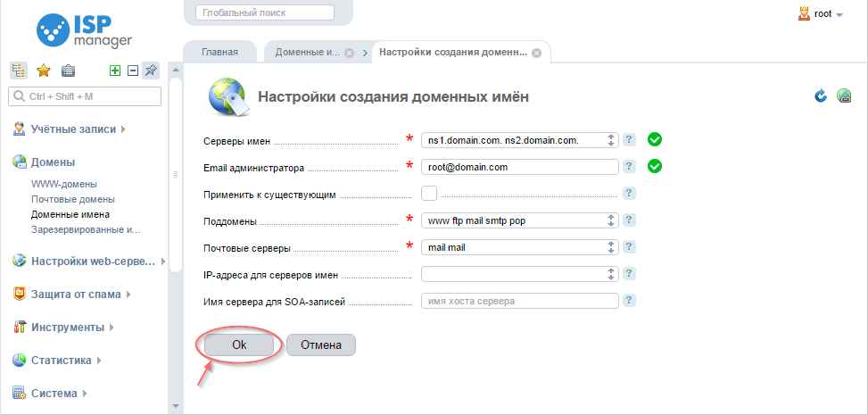Click sidebar scrollbar down arrow
Viewport: 868px width, 415px height.
pyautogui.click(x=176, y=405)
